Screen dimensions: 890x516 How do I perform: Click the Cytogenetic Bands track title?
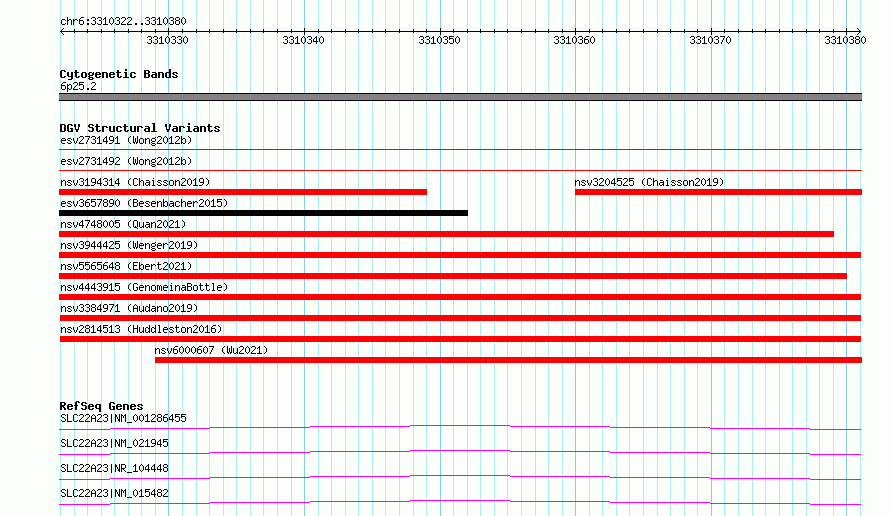coord(119,74)
